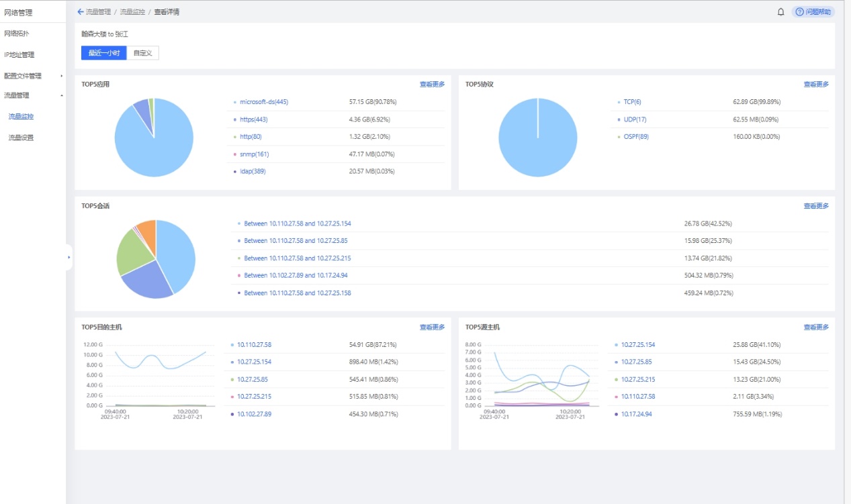Click 查看更多 in TOP5会话 panel

[x=816, y=205]
